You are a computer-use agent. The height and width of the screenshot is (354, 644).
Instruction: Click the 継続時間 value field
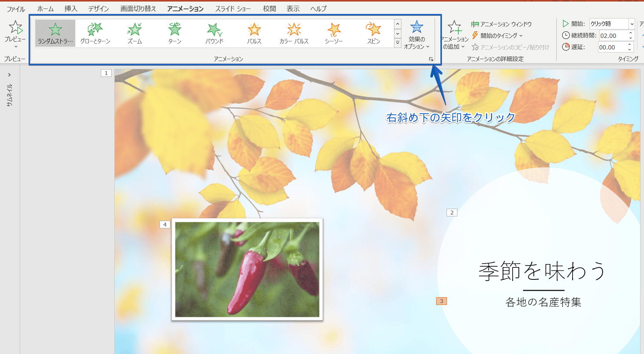[x=613, y=36]
